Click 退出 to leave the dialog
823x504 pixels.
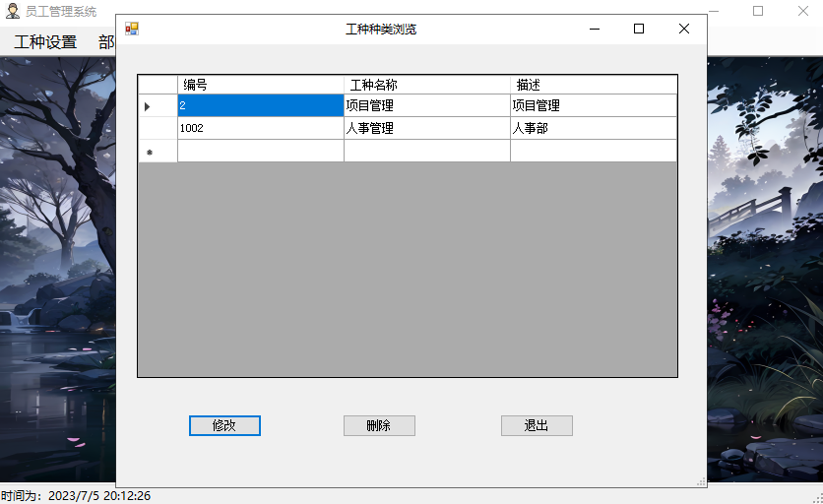[537, 425]
